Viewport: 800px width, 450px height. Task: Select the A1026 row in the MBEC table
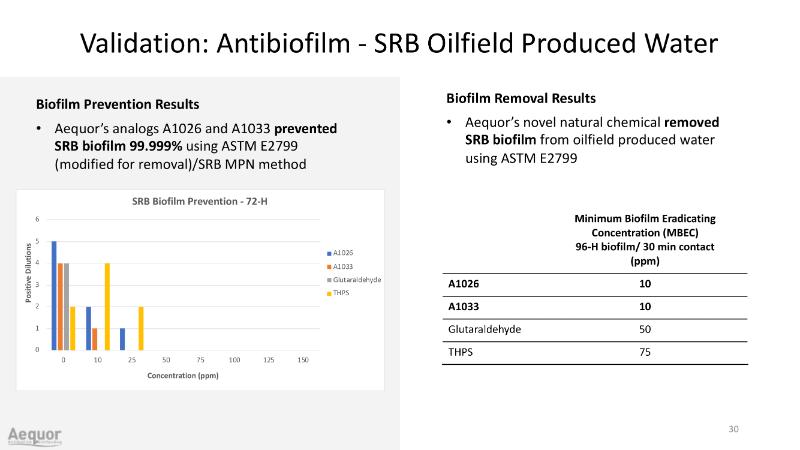pos(594,284)
